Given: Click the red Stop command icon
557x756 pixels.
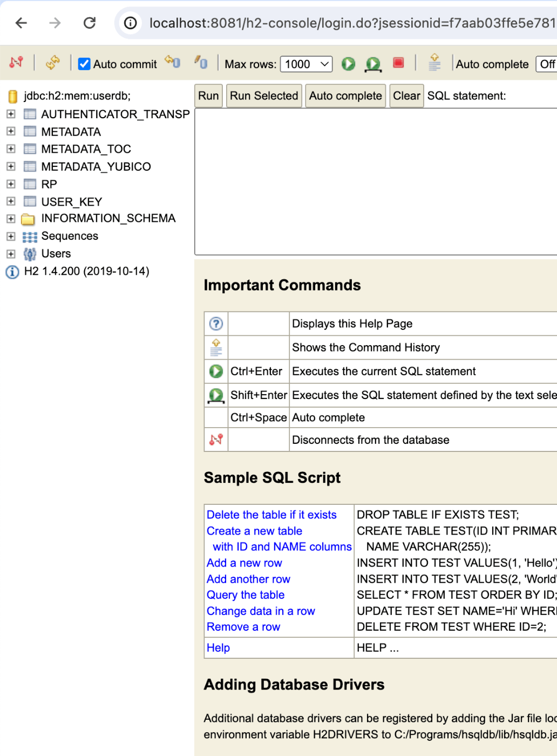Looking at the screenshot, I should coord(398,63).
